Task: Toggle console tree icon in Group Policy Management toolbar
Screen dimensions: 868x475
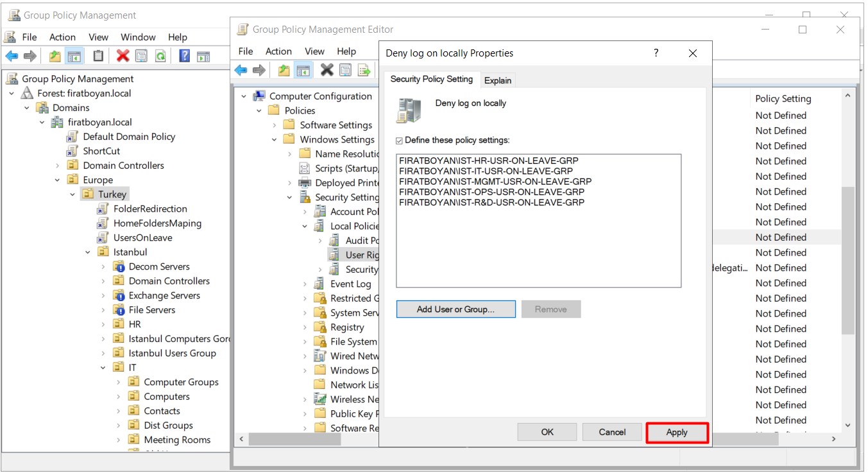Action: [x=74, y=56]
